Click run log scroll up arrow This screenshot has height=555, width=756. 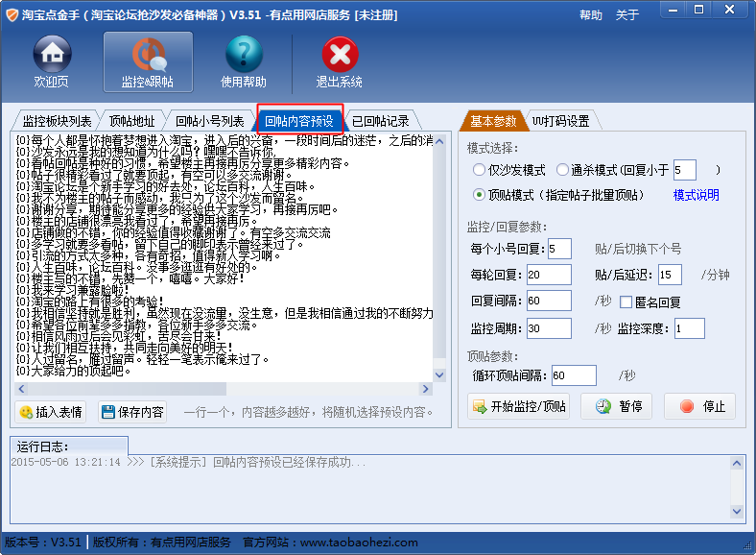click(x=737, y=464)
